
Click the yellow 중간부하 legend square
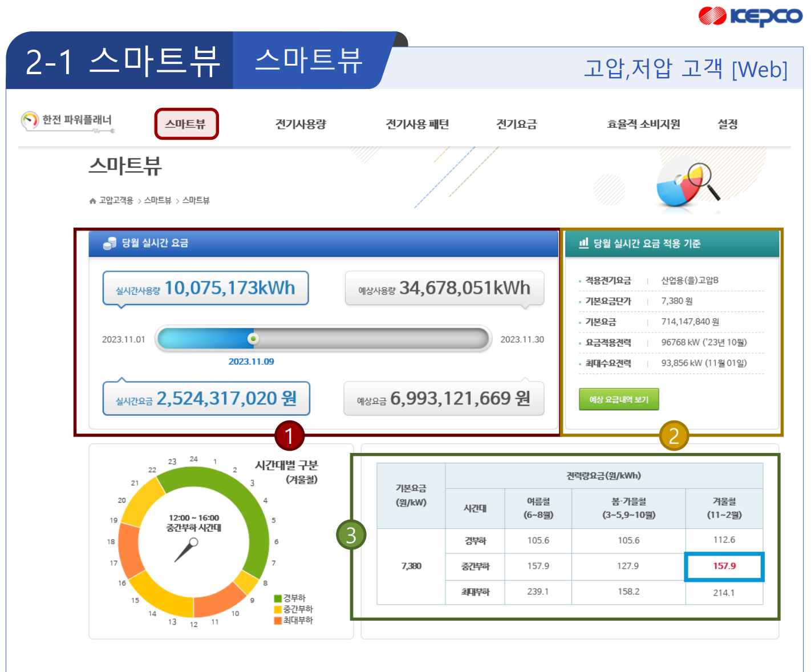[x=279, y=609]
